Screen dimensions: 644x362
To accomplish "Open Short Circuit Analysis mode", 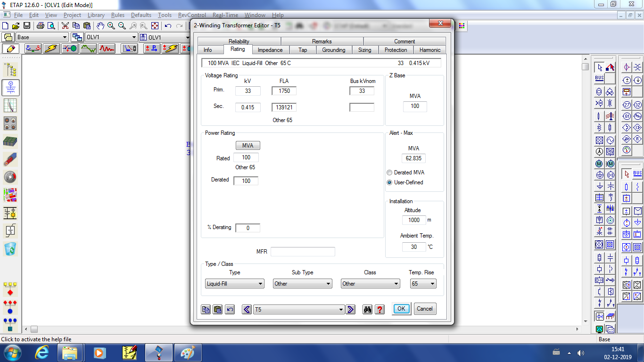I will [51, 49].
